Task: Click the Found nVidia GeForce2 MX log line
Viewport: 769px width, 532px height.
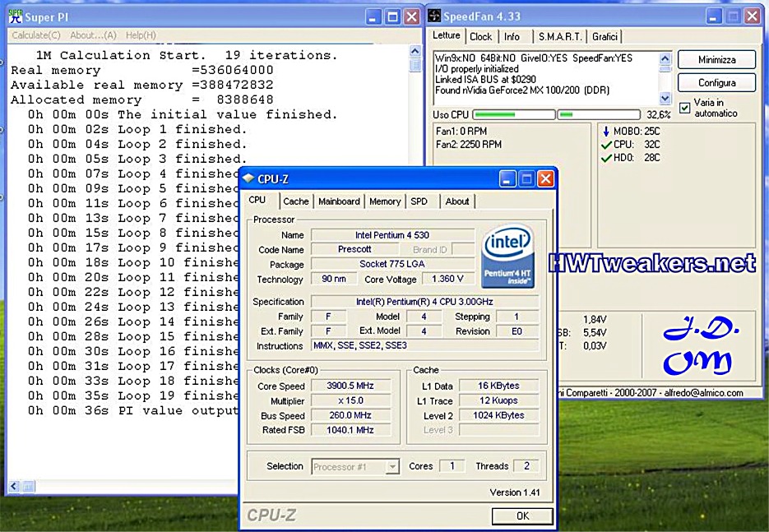Action: 521,90
